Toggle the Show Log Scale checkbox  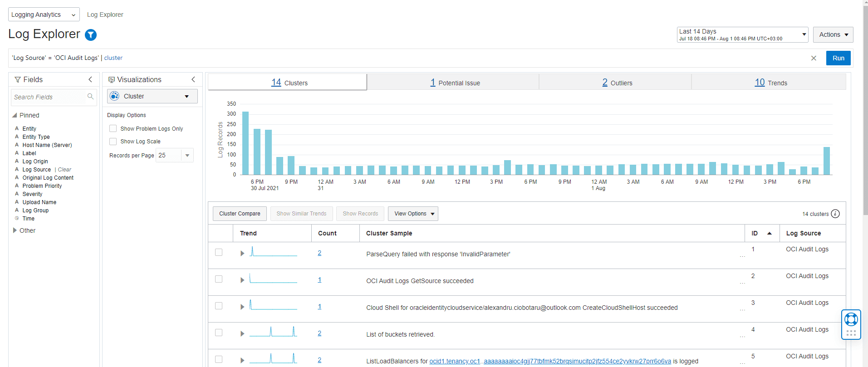pos(113,142)
